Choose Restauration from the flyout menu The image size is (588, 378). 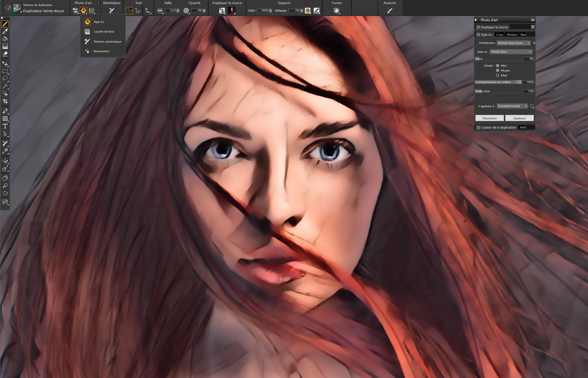[x=102, y=51]
